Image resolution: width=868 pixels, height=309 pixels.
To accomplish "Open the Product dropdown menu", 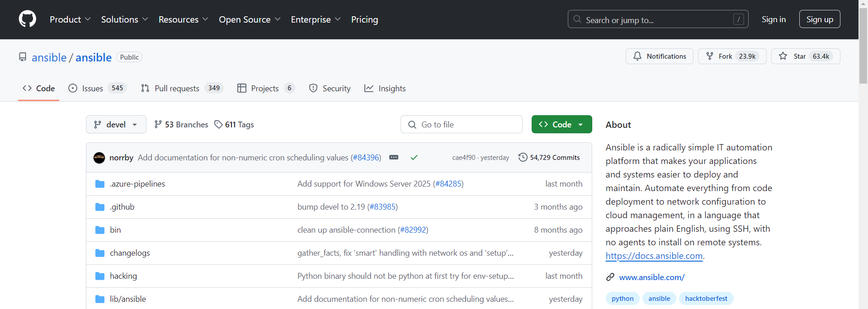I will point(70,19).
